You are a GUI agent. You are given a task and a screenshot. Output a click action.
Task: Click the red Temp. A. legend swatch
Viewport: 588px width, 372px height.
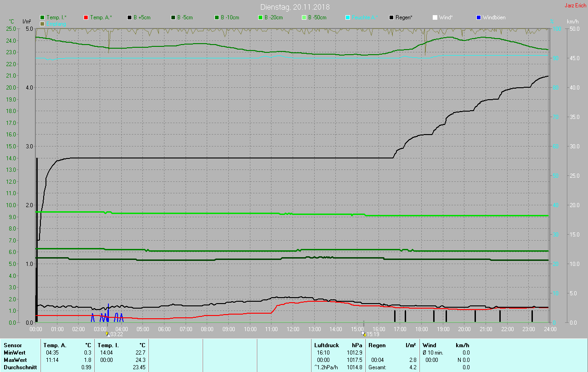(86, 17)
